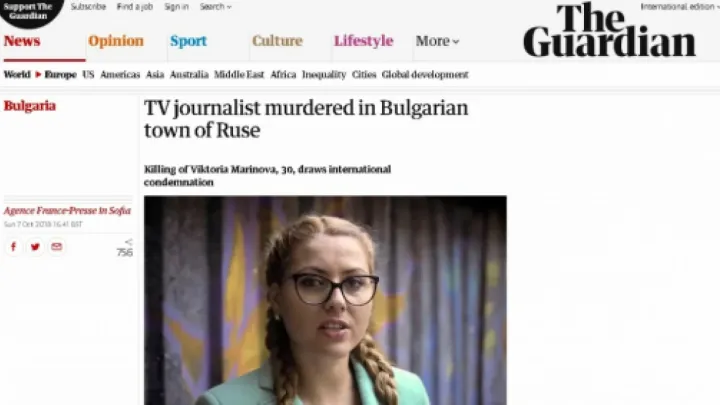720x405 pixels.
Task: Select the Lifestyle section
Action: [x=363, y=41]
